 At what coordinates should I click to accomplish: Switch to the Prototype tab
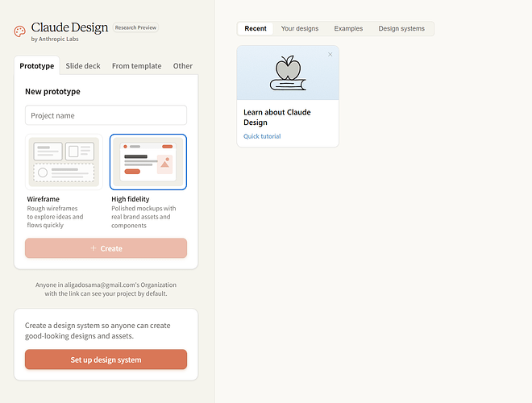coord(36,66)
